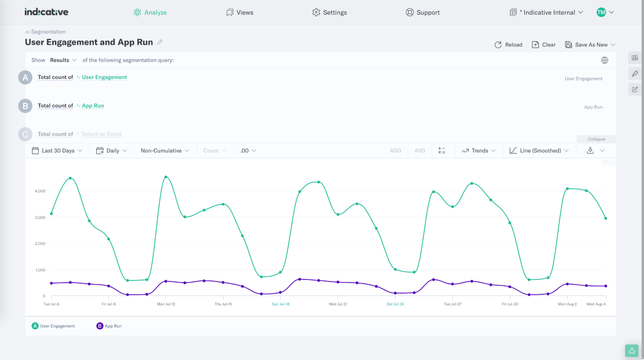Click 'Select an Event' in row C
Viewport: 644px width, 360px height.
click(101, 134)
